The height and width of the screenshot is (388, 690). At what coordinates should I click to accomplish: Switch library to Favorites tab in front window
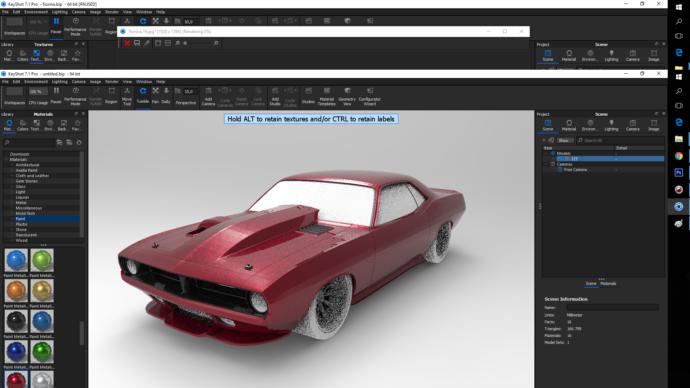coord(77,125)
